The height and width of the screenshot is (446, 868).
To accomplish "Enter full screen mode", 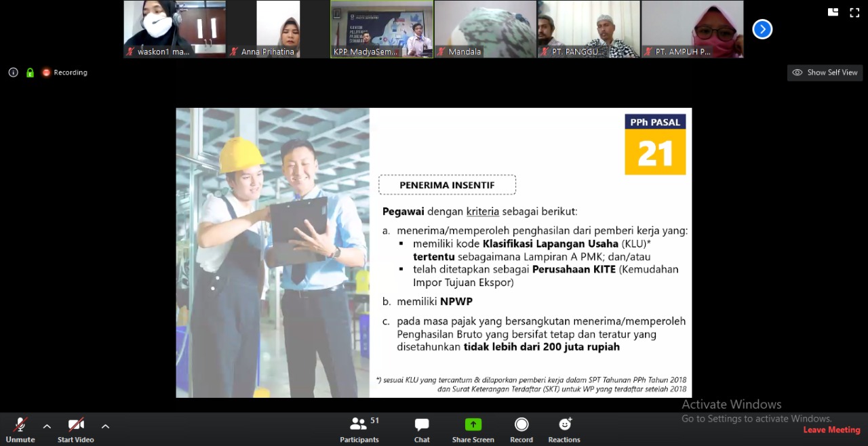I will (854, 12).
